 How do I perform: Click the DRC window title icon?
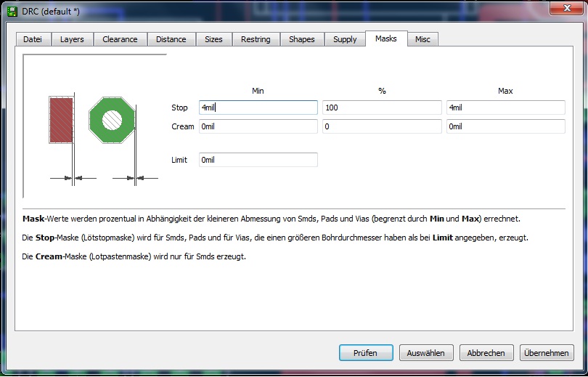coord(12,11)
